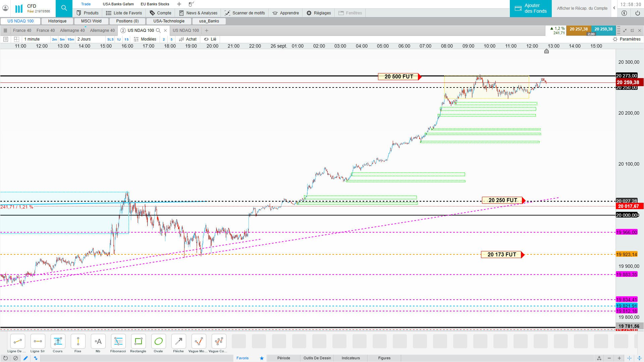Click the pencil edit icon

[x=25, y=358]
